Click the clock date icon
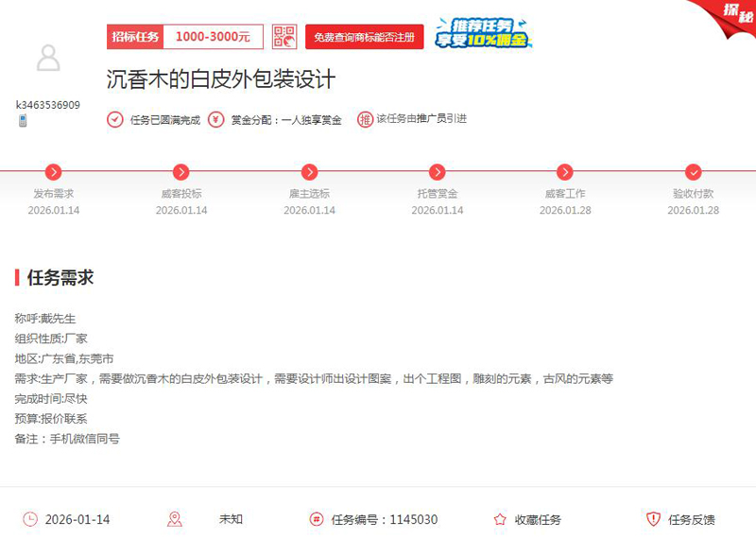The width and height of the screenshot is (756, 539). (x=30, y=519)
